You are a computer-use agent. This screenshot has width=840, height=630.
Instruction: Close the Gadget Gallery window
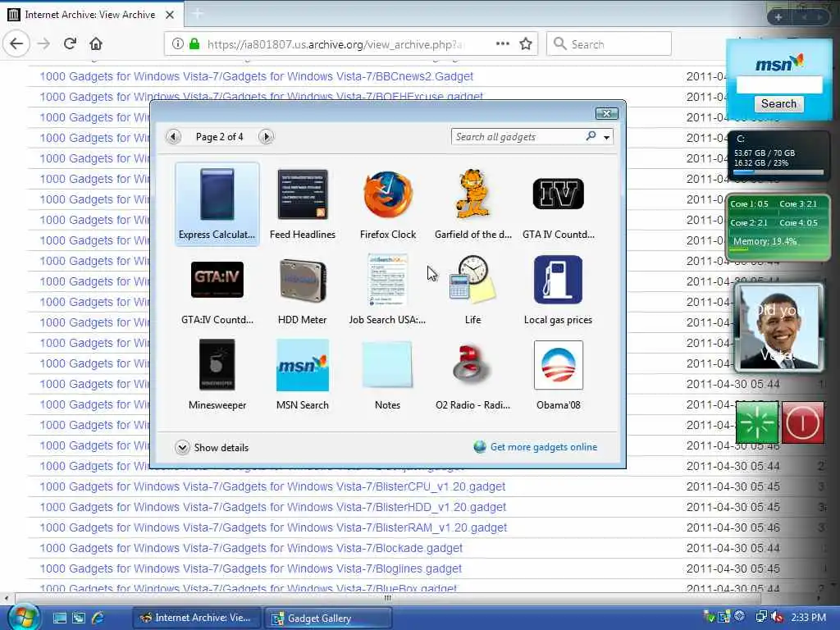tap(606, 113)
